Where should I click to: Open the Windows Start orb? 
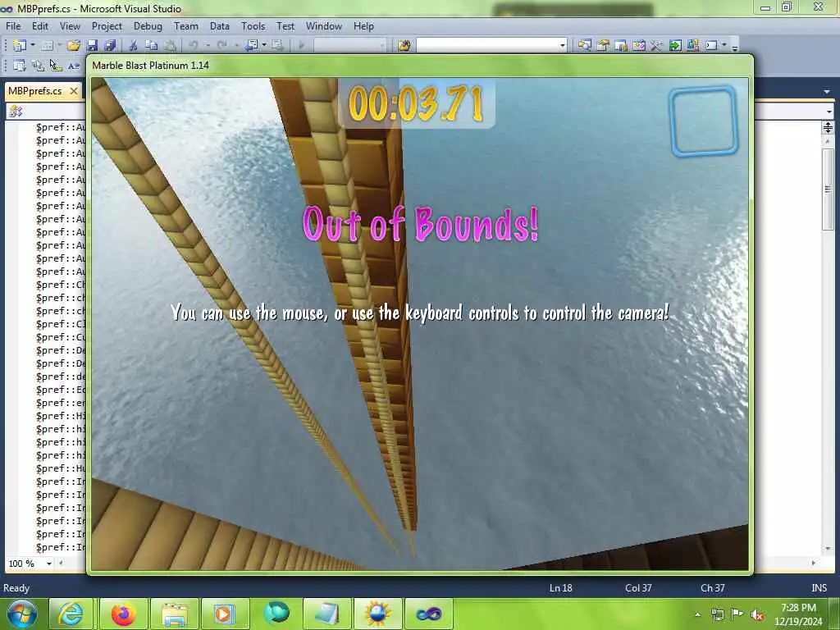pyautogui.click(x=22, y=614)
